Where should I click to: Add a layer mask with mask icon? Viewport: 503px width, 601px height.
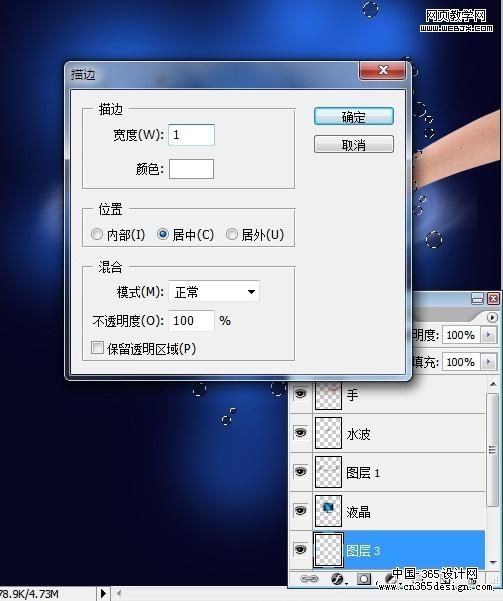coord(364,579)
